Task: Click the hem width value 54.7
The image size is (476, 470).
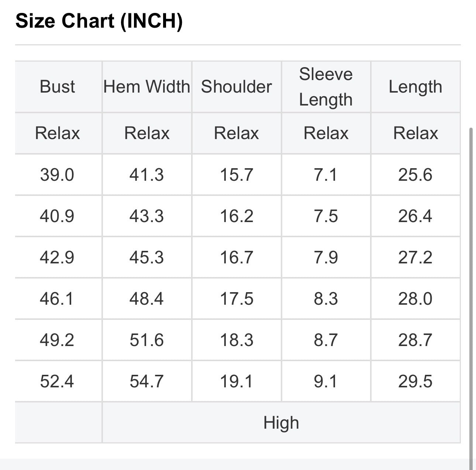Action: [146, 381]
